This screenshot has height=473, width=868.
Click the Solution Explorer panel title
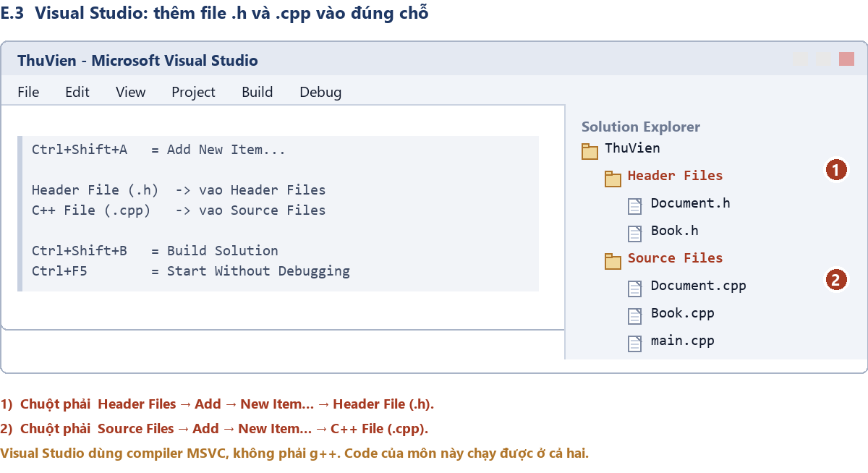641,127
